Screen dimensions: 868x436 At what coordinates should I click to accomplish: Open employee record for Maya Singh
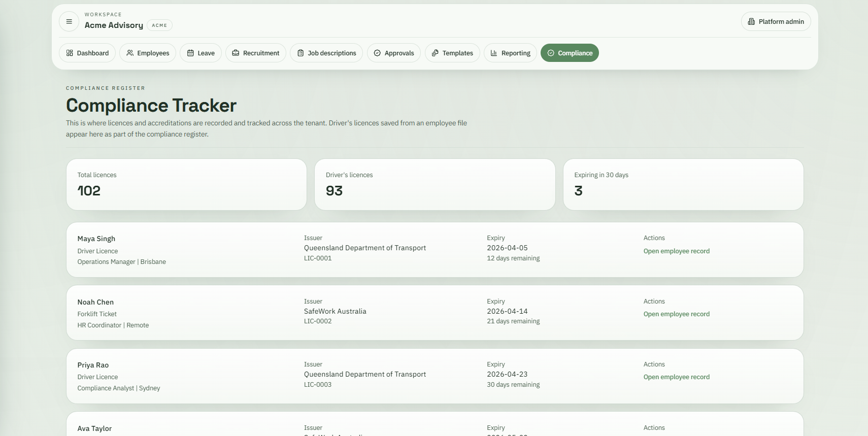[677, 251]
